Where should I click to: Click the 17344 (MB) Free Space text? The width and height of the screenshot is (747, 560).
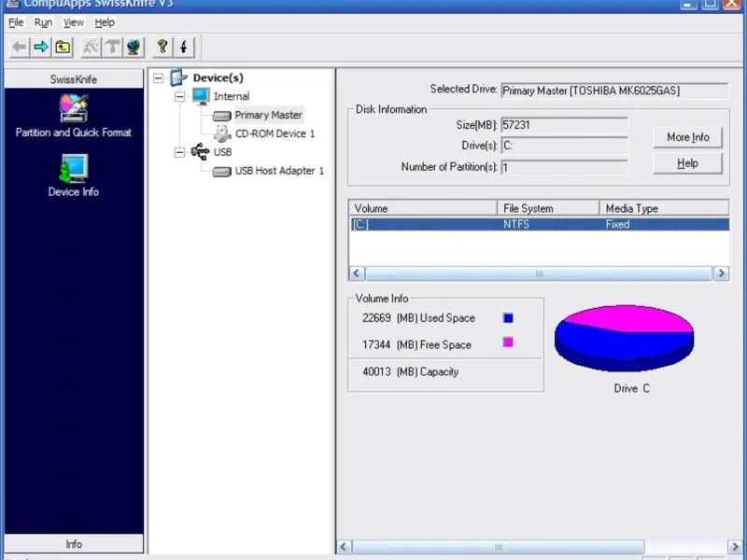[416, 344]
